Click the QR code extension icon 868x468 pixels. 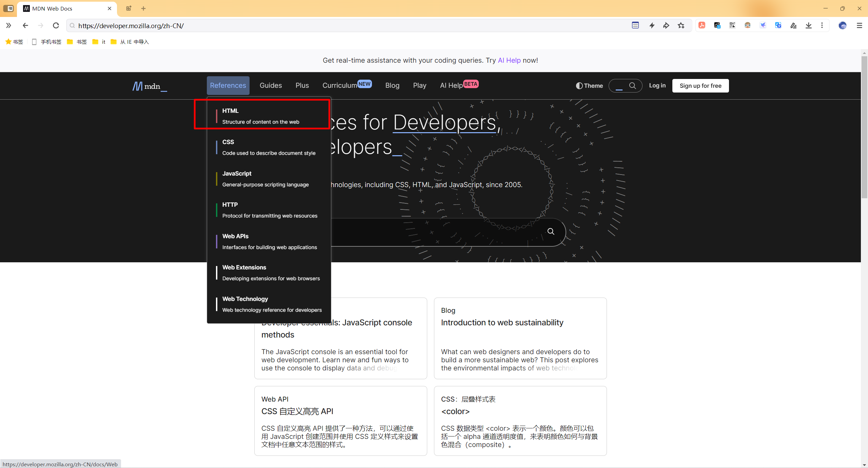click(x=732, y=25)
